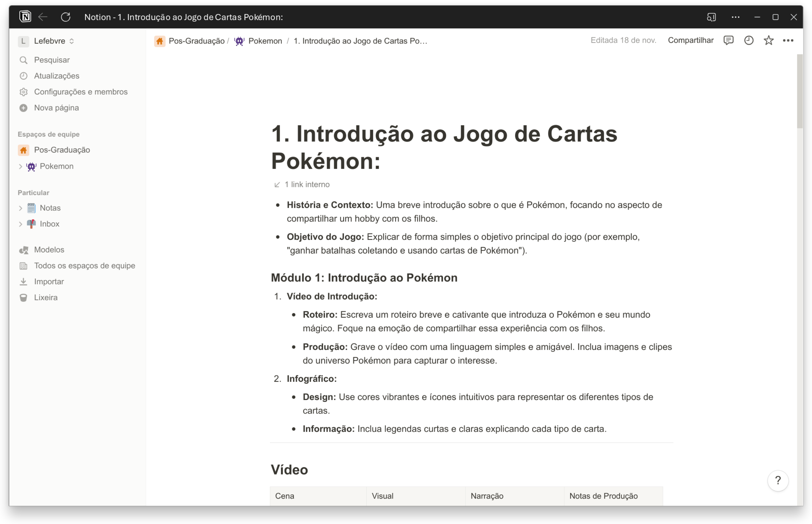This screenshot has height=524, width=812.
Task: Expand the Notas tree item
Action: [20, 208]
